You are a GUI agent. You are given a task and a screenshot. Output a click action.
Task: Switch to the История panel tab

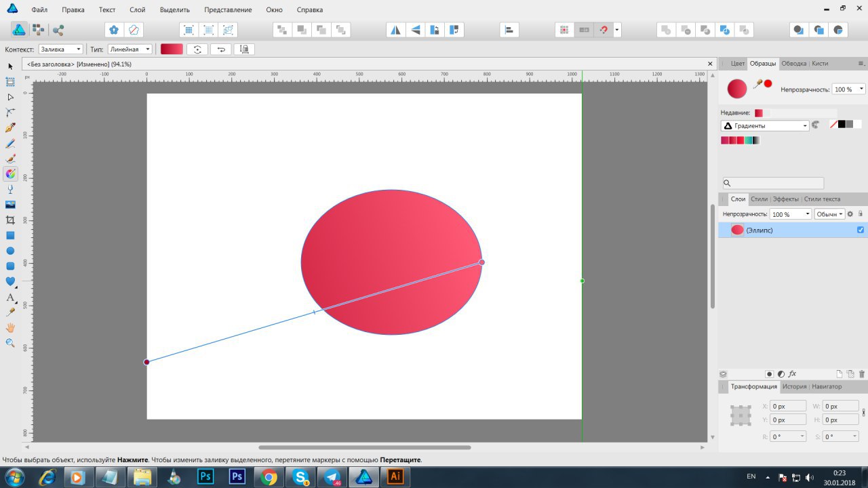click(794, 386)
